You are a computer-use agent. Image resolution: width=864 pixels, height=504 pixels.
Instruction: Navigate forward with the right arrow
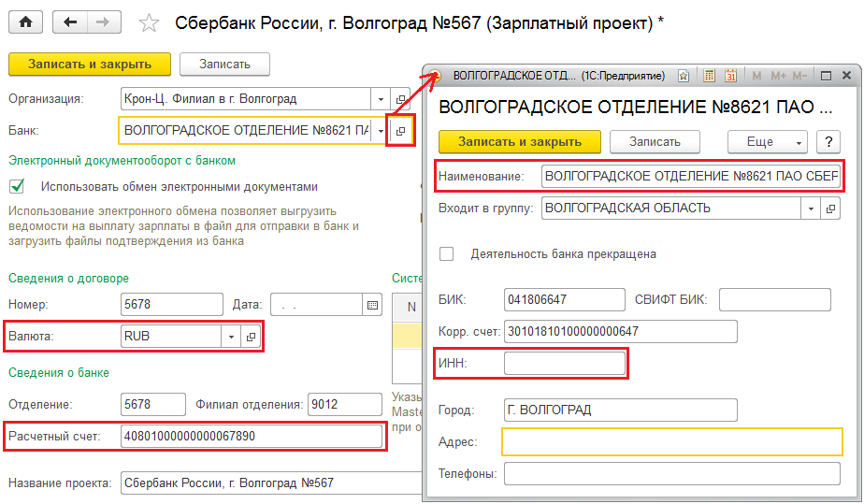(x=104, y=22)
